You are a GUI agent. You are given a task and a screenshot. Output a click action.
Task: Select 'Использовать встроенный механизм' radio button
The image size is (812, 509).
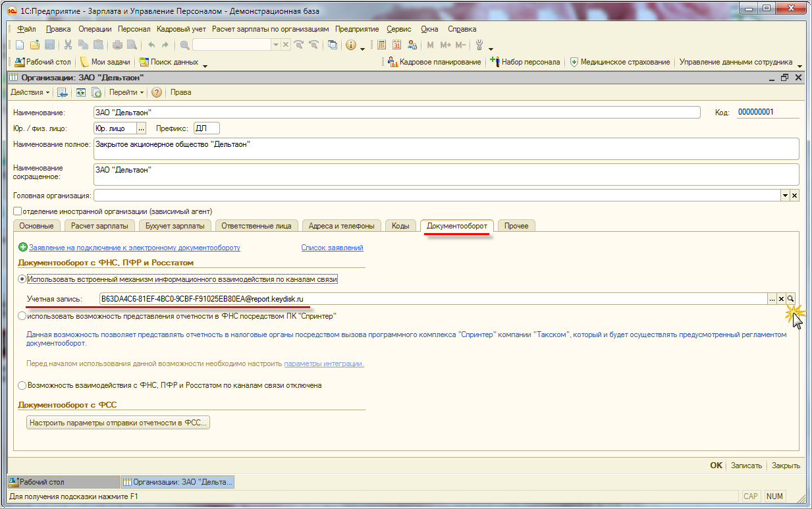pos(22,279)
